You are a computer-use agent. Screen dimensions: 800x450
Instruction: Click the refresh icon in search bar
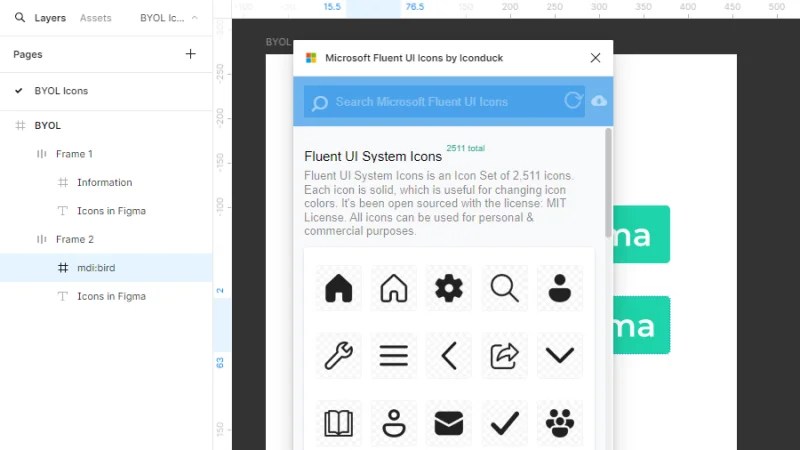(x=573, y=101)
